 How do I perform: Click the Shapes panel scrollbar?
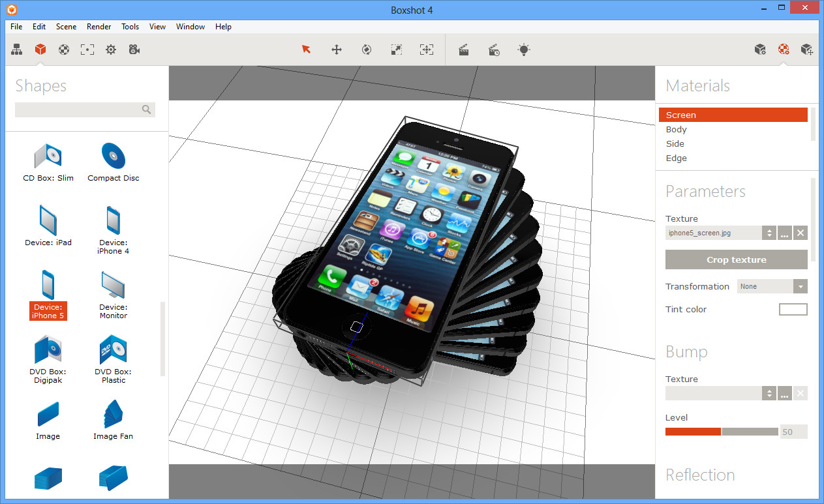pos(163,339)
